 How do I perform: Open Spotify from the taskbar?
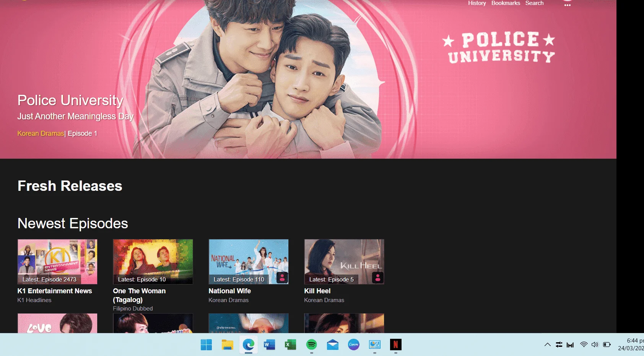click(x=312, y=345)
